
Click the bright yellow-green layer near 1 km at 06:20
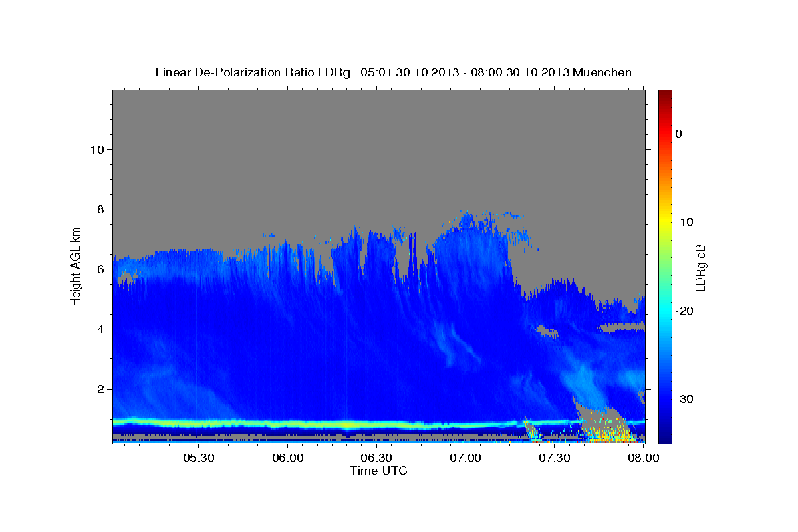346,424
